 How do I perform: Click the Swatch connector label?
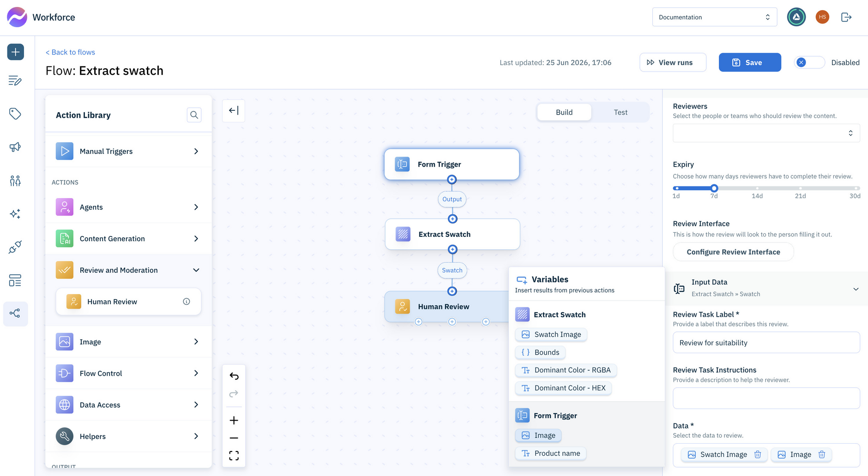(x=452, y=270)
